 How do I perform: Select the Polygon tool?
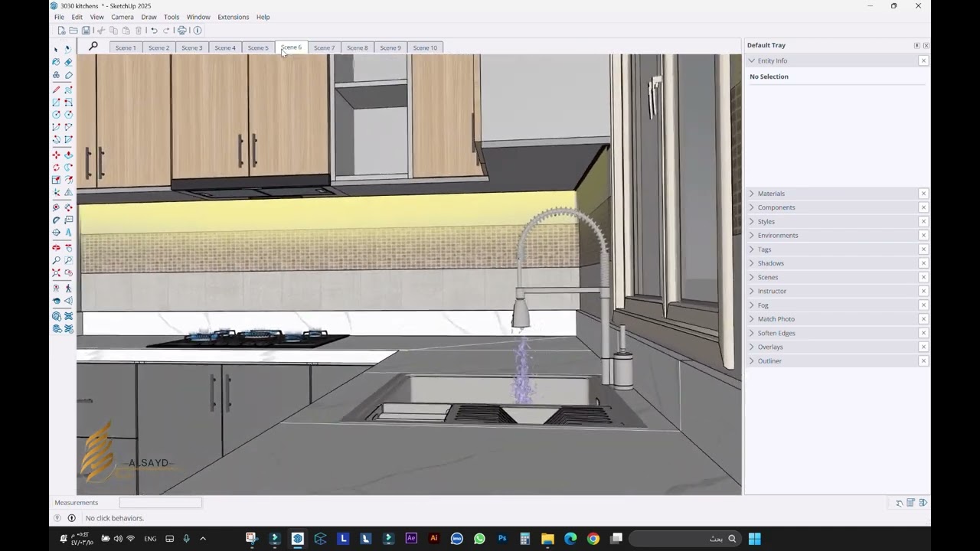68,114
